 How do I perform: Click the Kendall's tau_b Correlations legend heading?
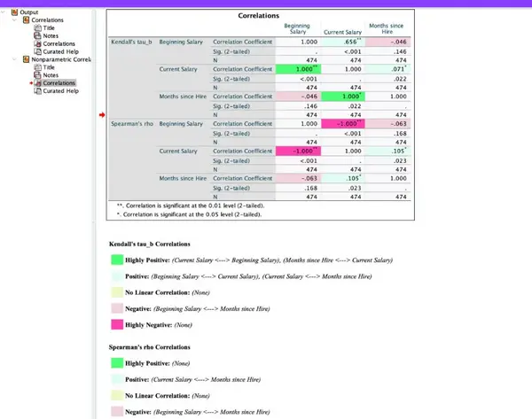[x=149, y=244]
